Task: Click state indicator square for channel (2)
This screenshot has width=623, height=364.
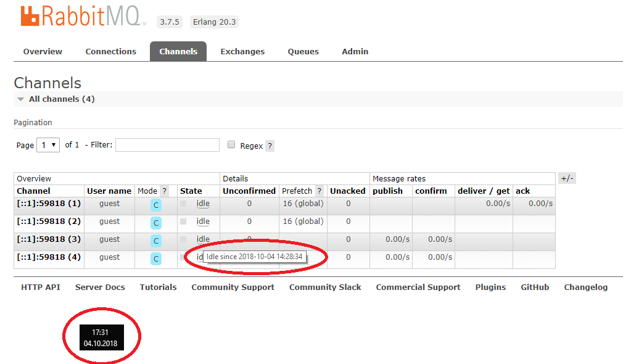Action: [x=183, y=221]
